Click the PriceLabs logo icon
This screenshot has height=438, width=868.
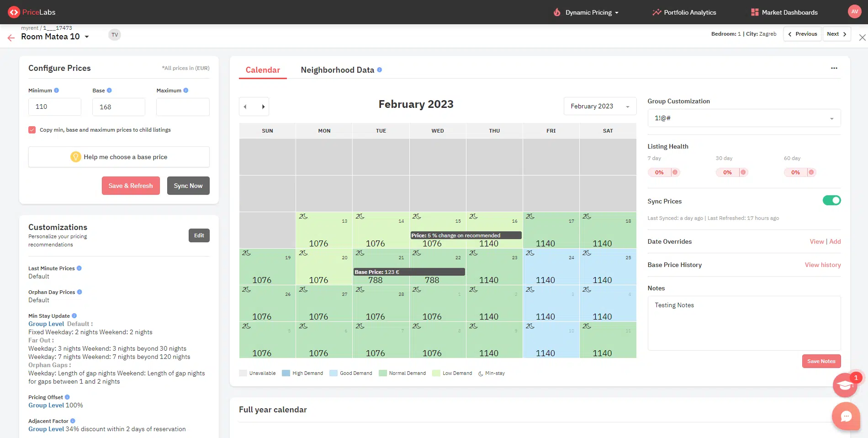pos(15,12)
